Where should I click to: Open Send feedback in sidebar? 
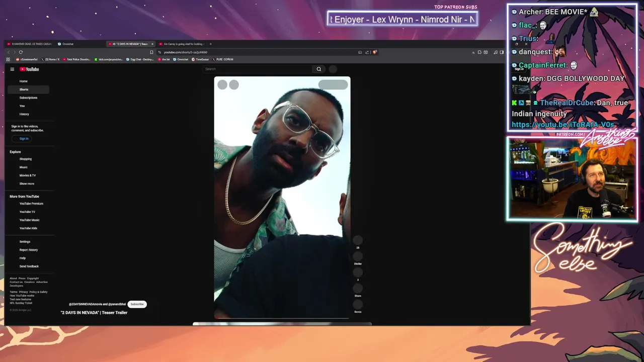(29, 266)
